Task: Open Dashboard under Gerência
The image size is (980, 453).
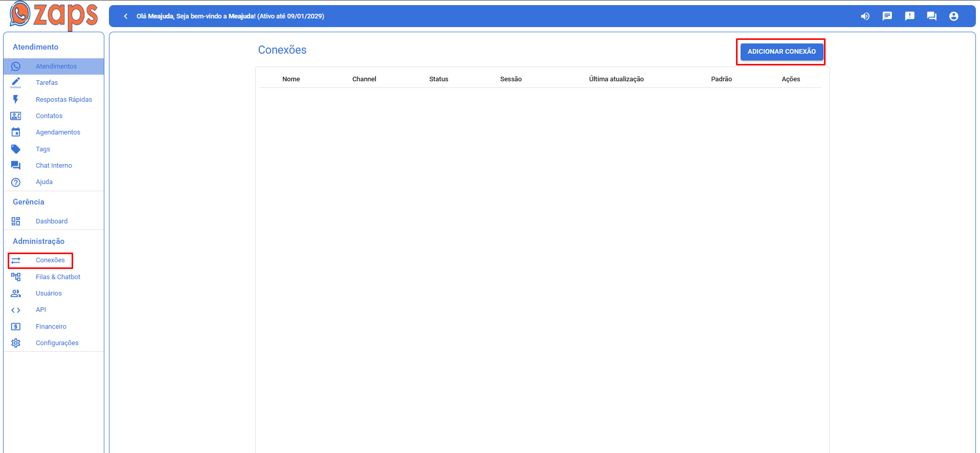Action: pyautogui.click(x=52, y=221)
